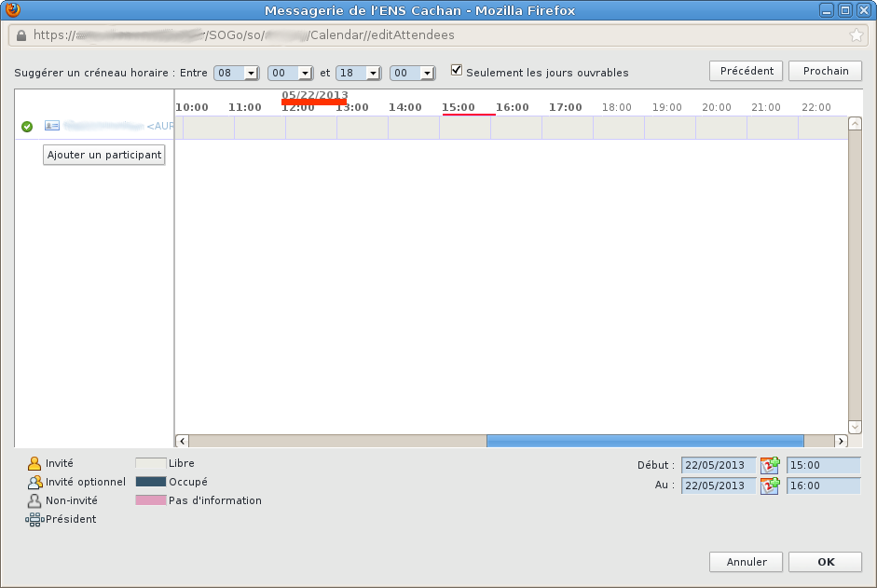877x588 pixels.
Task: Click the horizontal scrollbar right arrow
Action: point(841,441)
